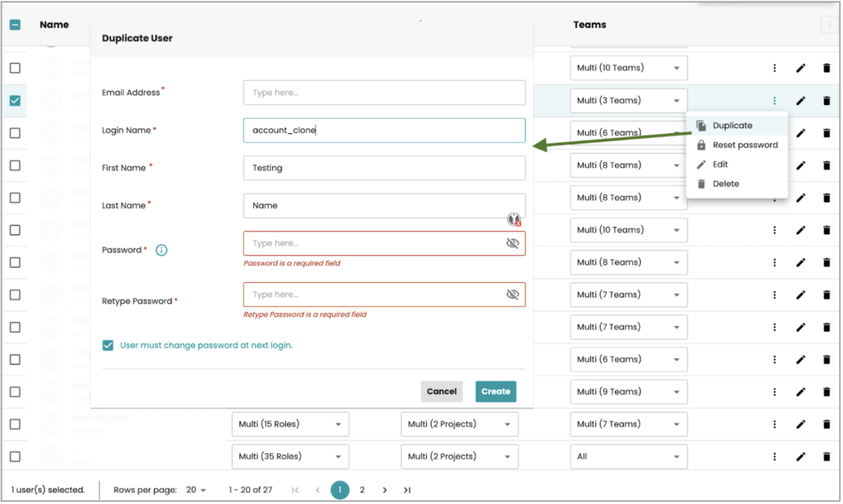This screenshot has width=843, height=504.
Task: Select Duplicate from the context menu
Action: coord(732,126)
